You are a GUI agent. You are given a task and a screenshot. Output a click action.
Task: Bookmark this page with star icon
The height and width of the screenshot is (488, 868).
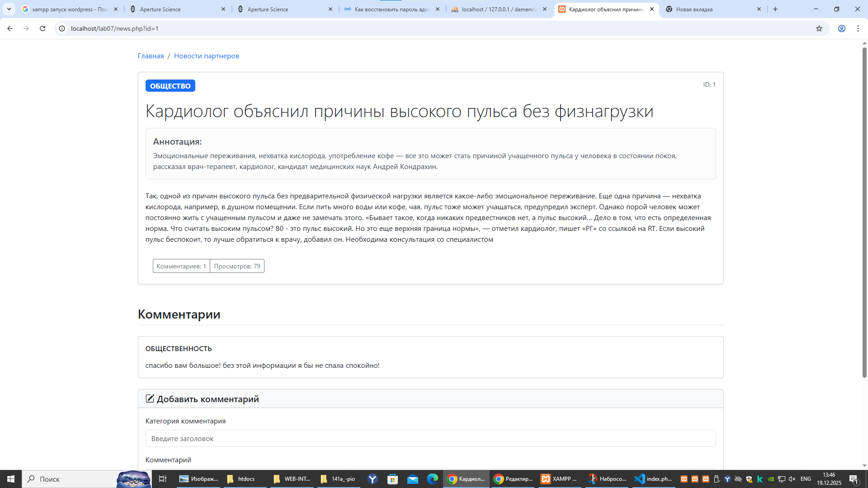pyautogui.click(x=819, y=28)
